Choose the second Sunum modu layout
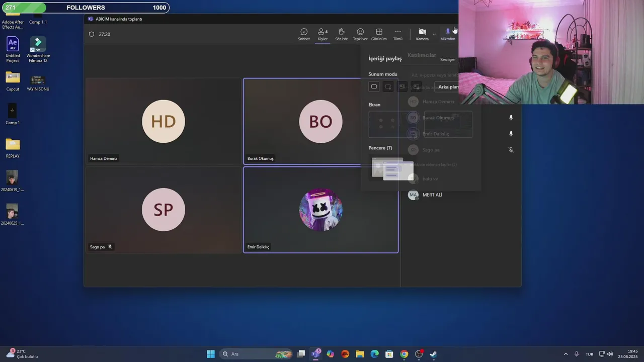Screen dimensions: 644x362 (388, 86)
